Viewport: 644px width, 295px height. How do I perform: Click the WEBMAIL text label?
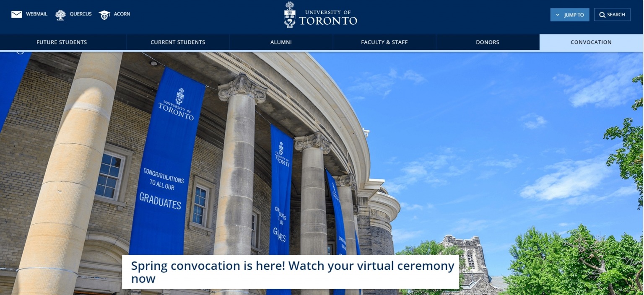pos(36,14)
